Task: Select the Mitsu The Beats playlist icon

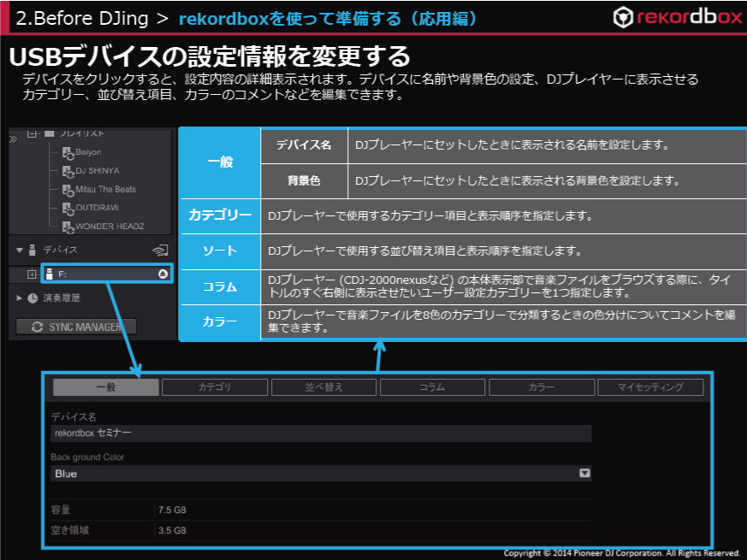Action: (68, 191)
